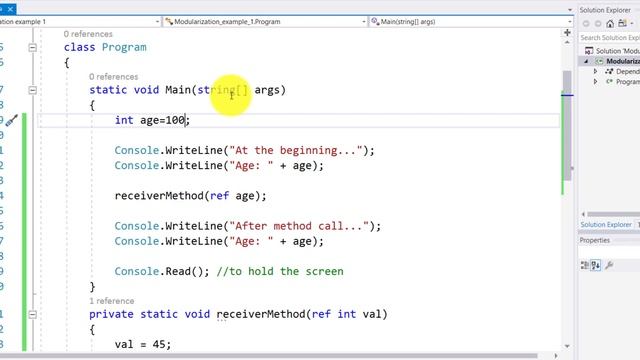
Task: Expand the Program file node arrow
Action: point(596,82)
